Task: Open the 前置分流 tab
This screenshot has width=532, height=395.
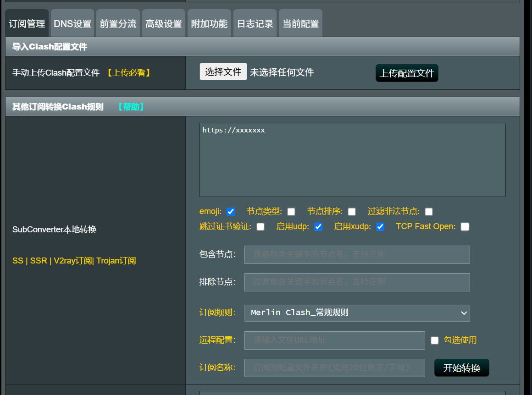Action: 118,24
